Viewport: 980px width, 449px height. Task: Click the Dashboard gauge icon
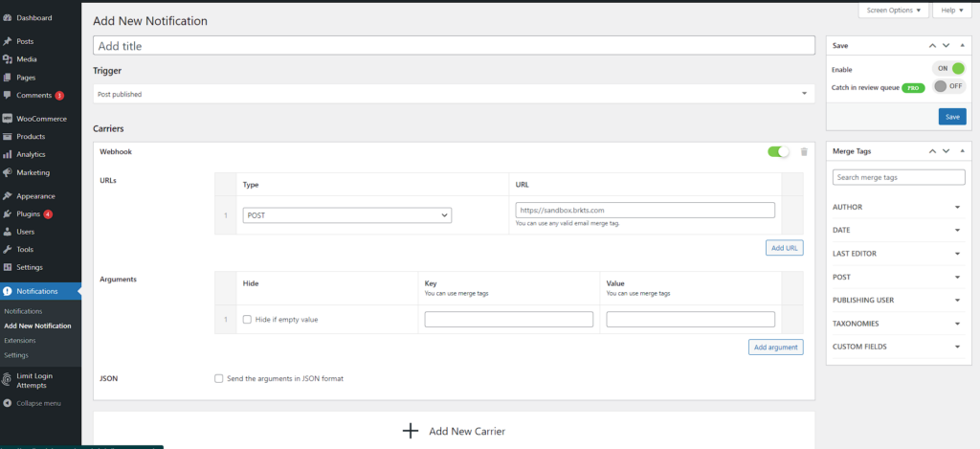coord(8,18)
